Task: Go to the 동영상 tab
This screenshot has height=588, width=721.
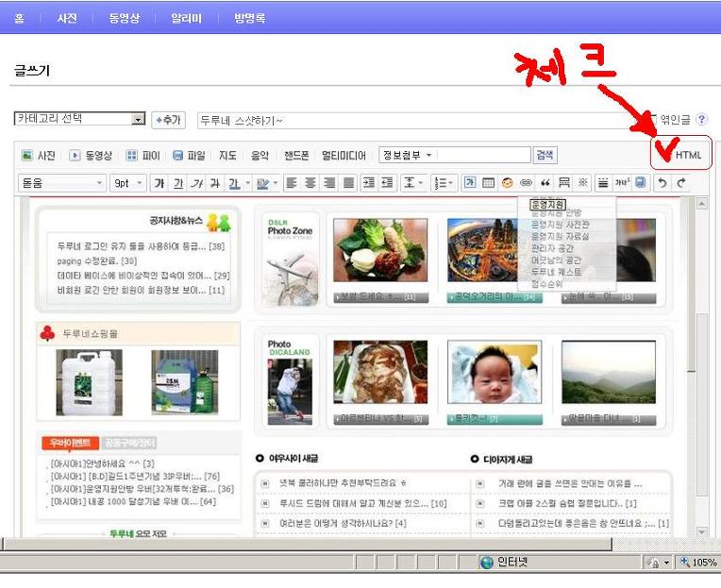Action: [x=125, y=18]
